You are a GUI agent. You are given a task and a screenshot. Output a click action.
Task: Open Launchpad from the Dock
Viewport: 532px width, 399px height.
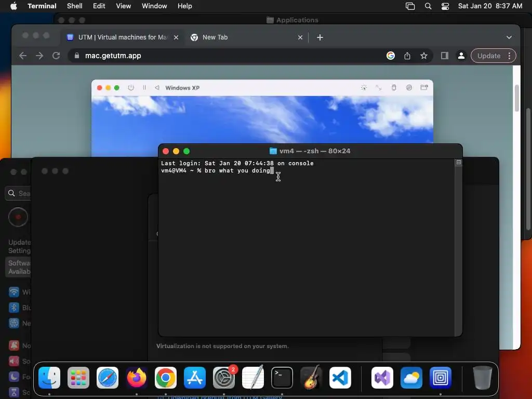[x=78, y=378]
